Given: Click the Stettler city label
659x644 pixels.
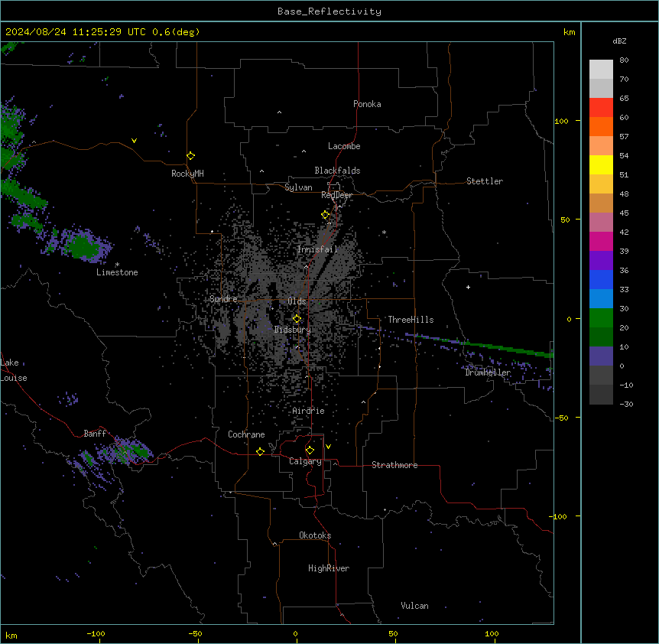Looking at the screenshot, I should (x=485, y=181).
